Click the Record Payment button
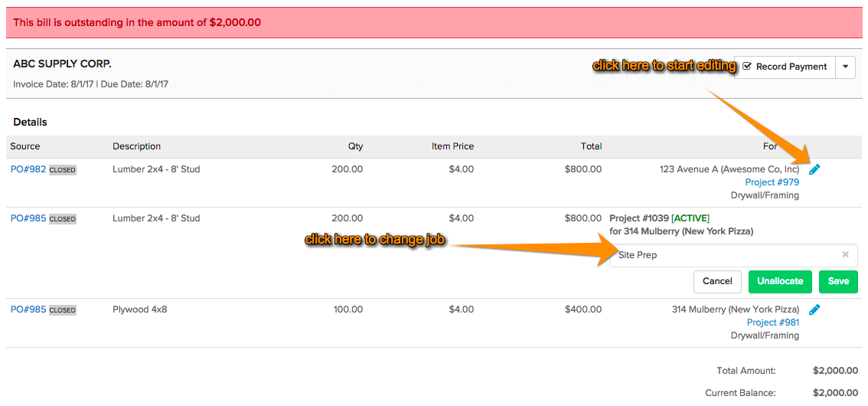The width and height of the screenshot is (868, 406). click(785, 67)
